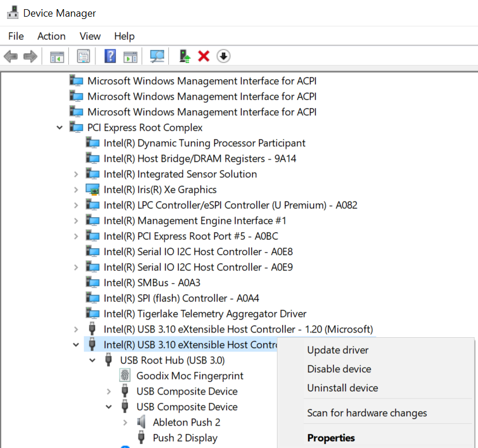
Task: Collapse the PCI Express Root Complex node
Action: 60,128
